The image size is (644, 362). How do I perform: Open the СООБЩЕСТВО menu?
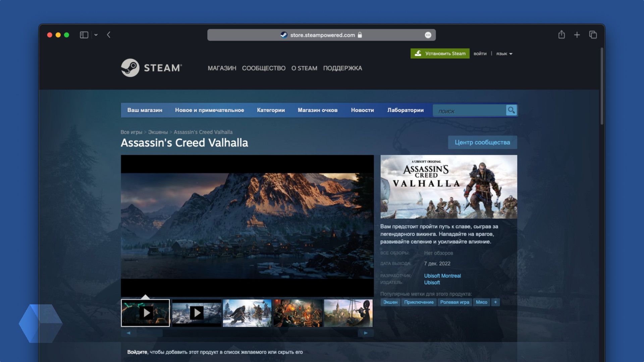[264, 68]
